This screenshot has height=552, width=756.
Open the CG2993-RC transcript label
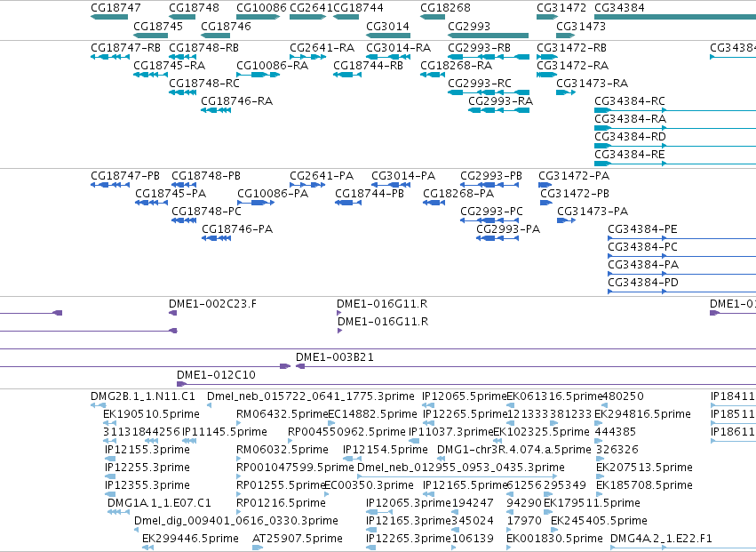pos(480,83)
